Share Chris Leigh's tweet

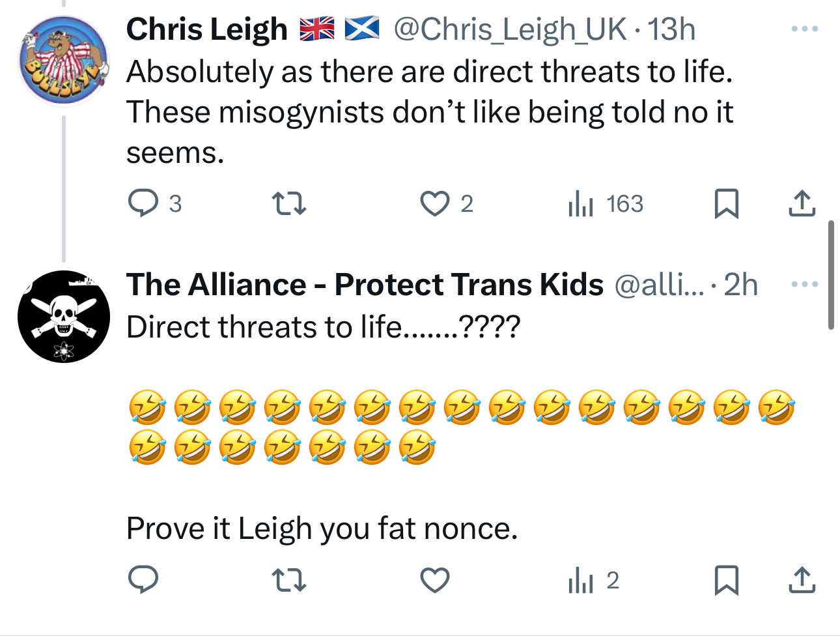click(x=802, y=203)
